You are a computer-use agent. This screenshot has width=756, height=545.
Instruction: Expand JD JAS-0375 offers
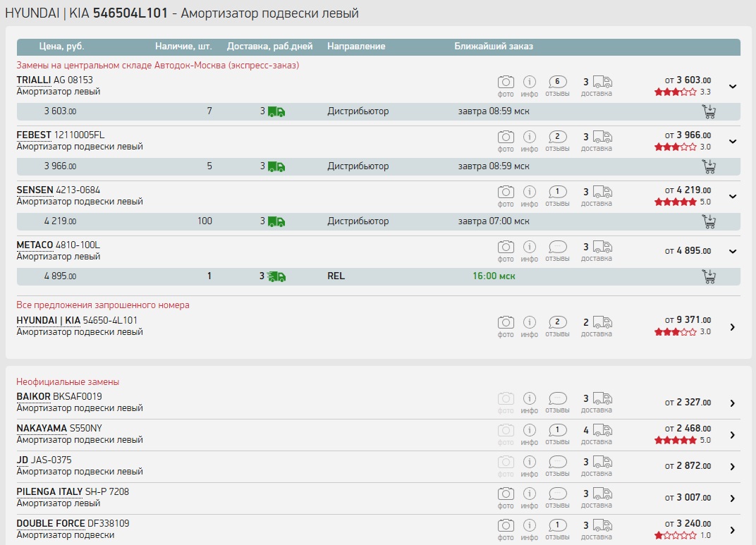click(x=733, y=467)
